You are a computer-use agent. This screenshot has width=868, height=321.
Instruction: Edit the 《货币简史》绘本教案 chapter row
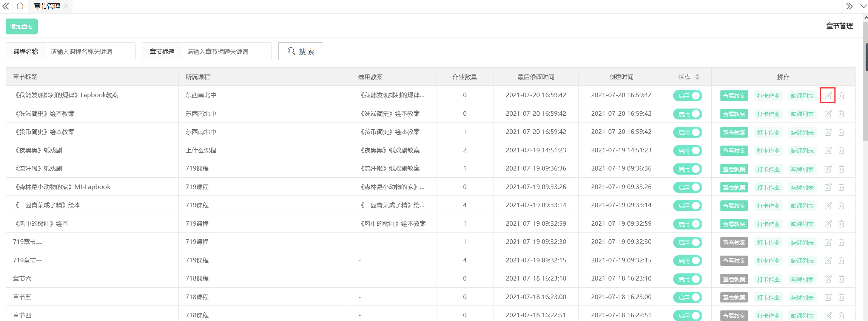coord(828,132)
